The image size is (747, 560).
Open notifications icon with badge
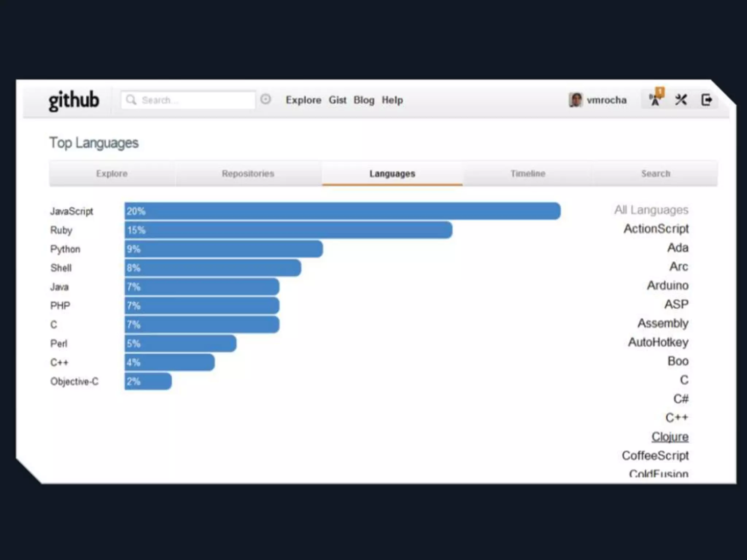(656, 99)
